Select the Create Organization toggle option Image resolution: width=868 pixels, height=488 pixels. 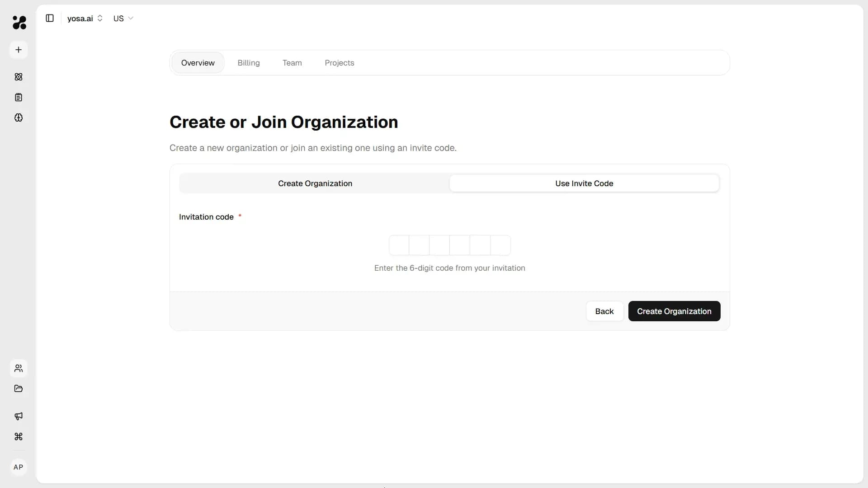[315, 183]
